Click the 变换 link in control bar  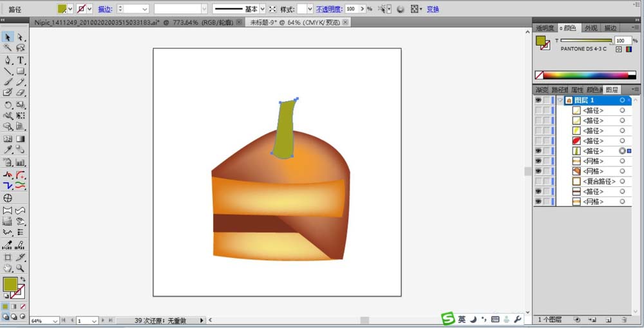click(433, 9)
